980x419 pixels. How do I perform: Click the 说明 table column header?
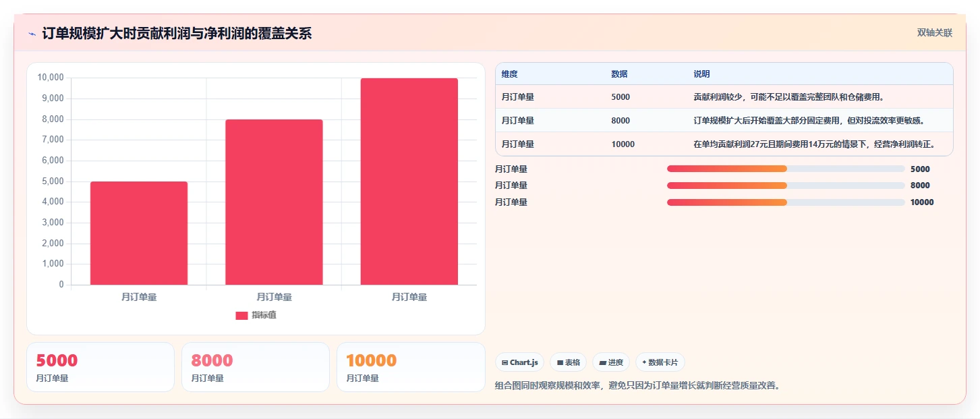(x=701, y=74)
